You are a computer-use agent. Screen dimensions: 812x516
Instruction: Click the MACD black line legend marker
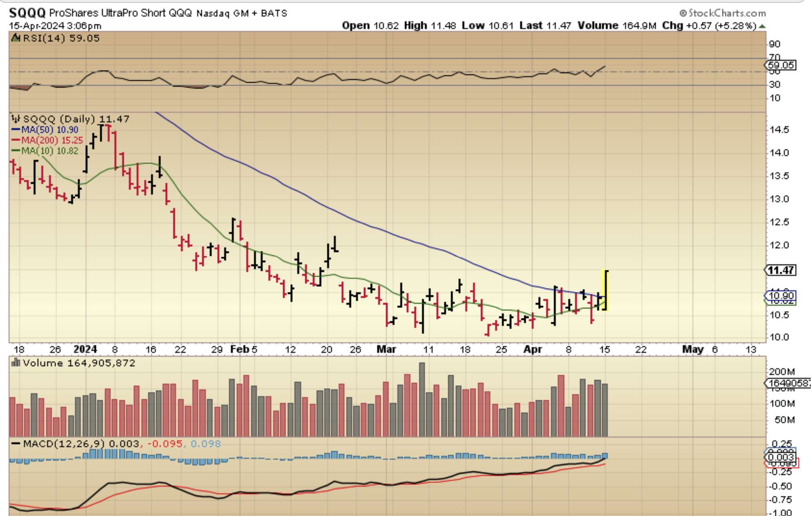16,444
